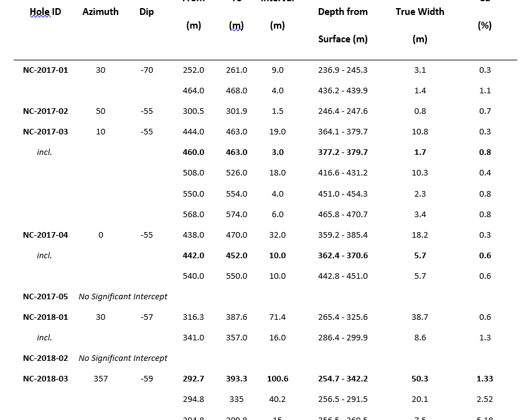Click the From value 316.3
Screen dimensions: 521x420
click(194, 317)
